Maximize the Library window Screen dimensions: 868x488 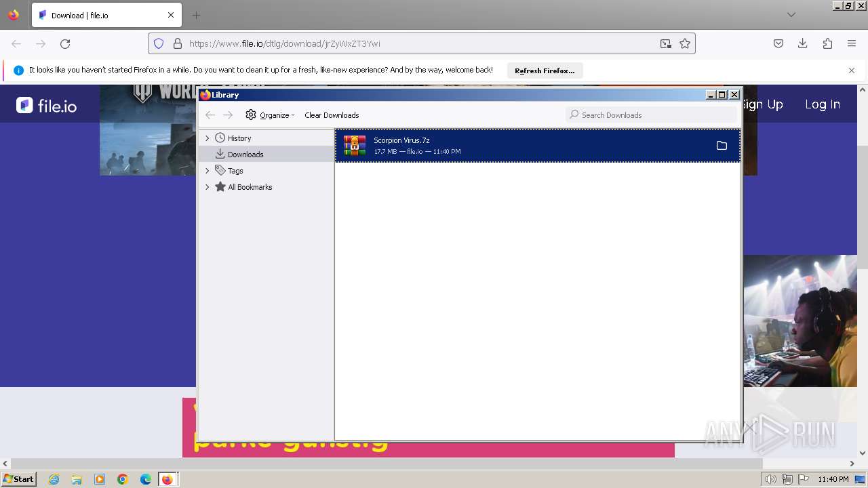click(722, 95)
